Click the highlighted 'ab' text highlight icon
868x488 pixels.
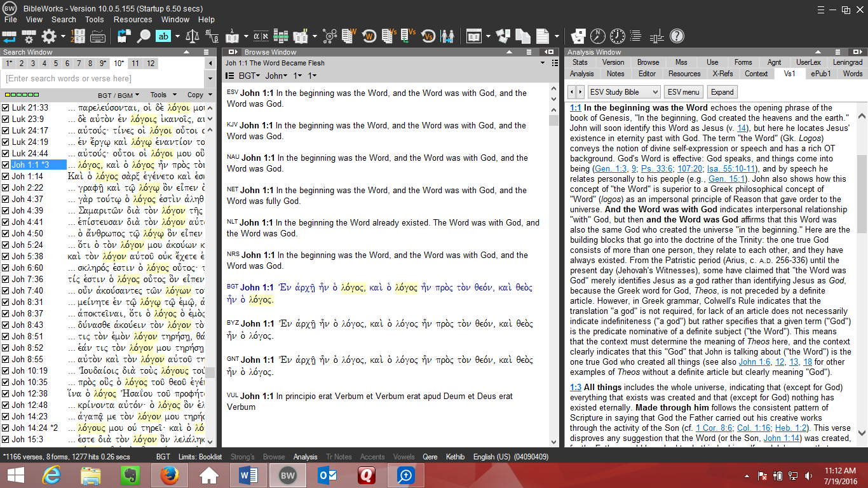pyautogui.click(x=163, y=36)
